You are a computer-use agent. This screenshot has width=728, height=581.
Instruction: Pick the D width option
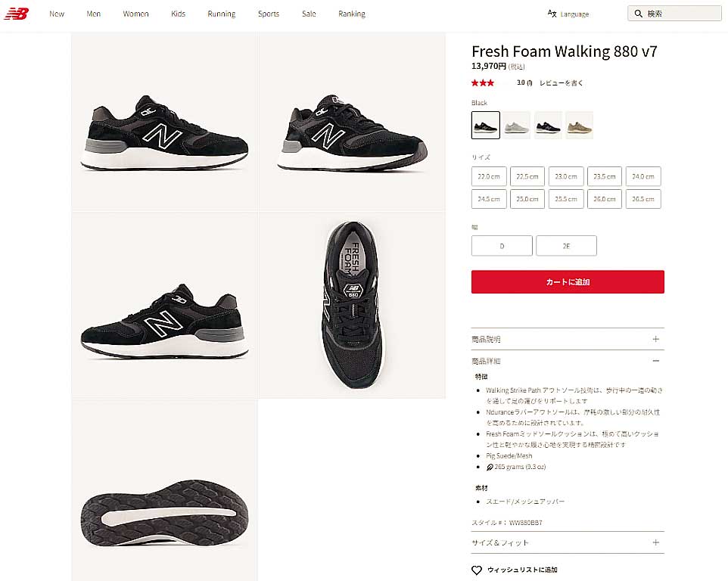click(x=502, y=246)
